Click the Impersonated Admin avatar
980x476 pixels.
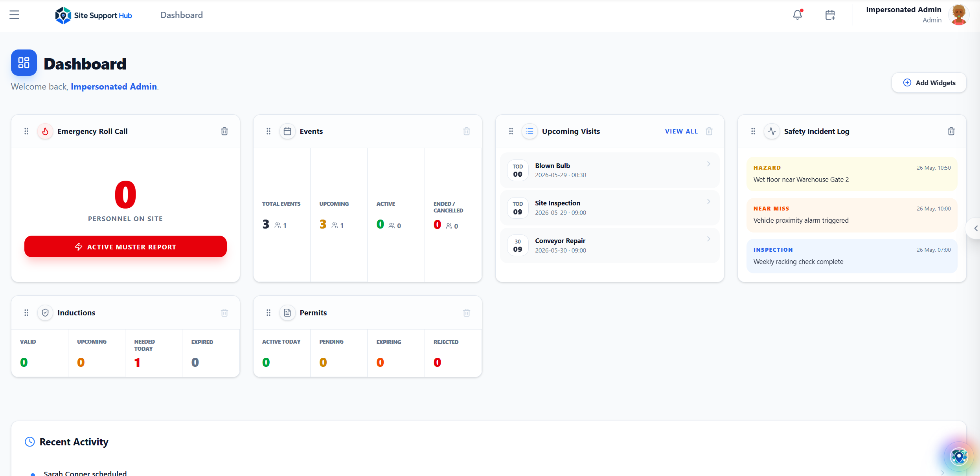coord(958,15)
